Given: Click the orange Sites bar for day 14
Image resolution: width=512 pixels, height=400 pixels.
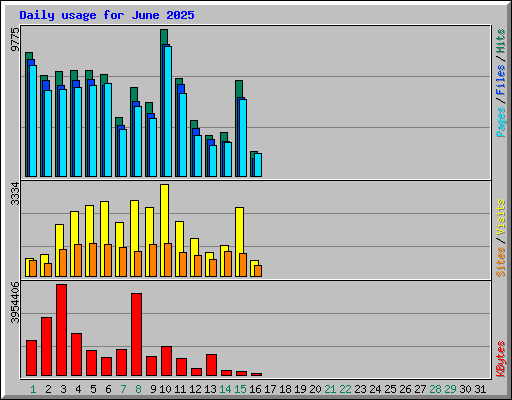Looking at the screenshot, I should point(228,264).
